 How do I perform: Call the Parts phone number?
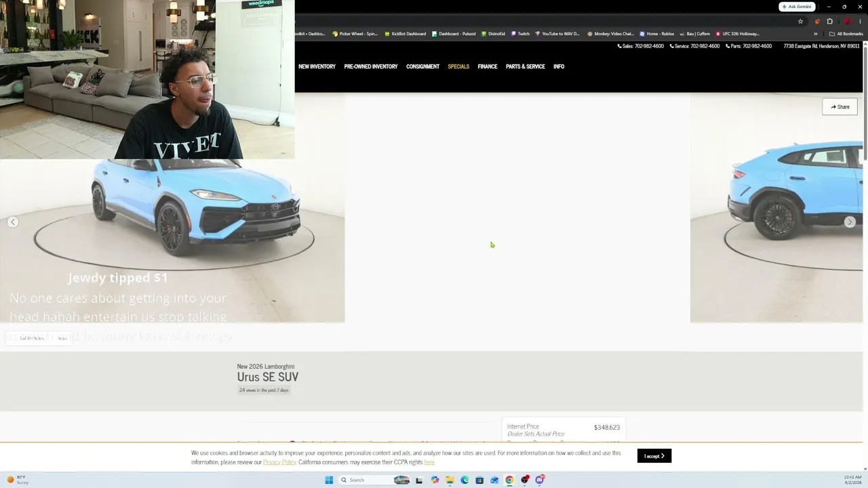[x=749, y=46]
